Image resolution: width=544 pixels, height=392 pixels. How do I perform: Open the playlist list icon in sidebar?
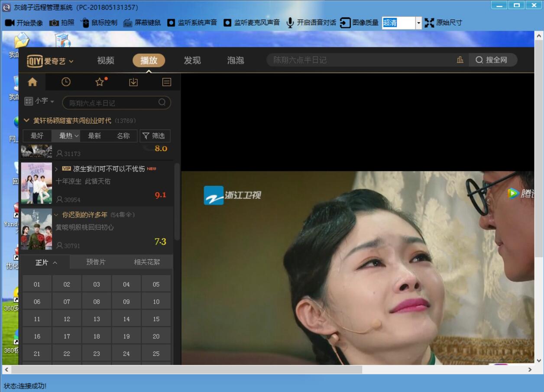(x=167, y=82)
